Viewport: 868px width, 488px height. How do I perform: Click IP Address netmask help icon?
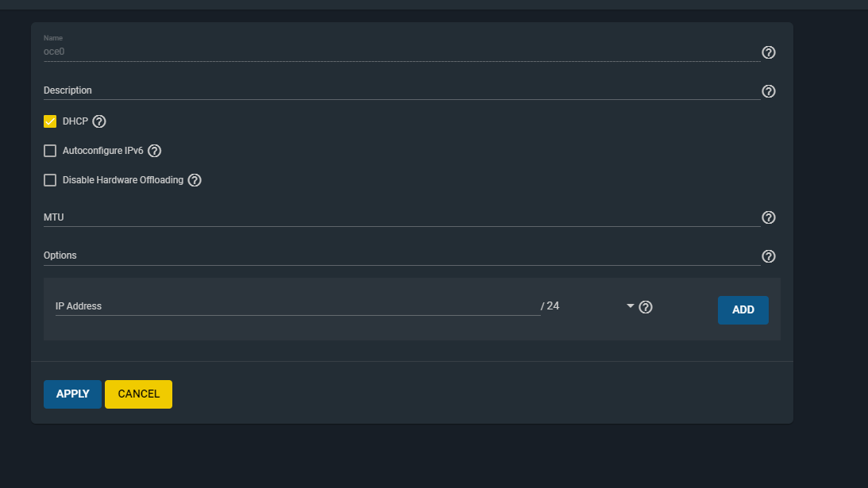646,307
